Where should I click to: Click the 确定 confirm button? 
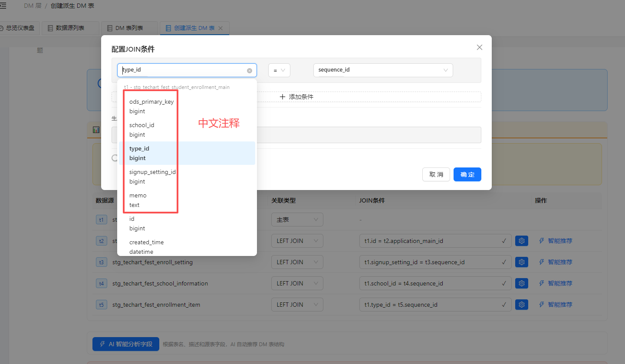pos(467,174)
